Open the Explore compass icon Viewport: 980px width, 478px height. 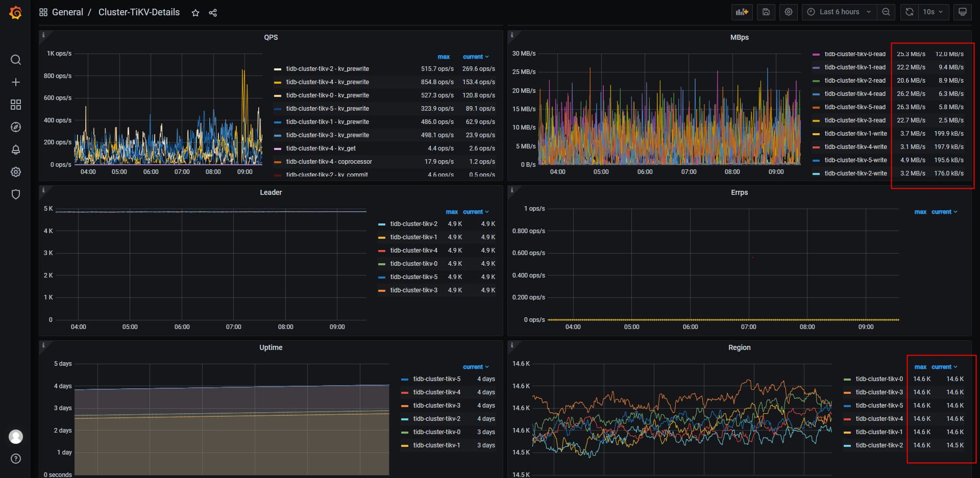pyautogui.click(x=16, y=127)
